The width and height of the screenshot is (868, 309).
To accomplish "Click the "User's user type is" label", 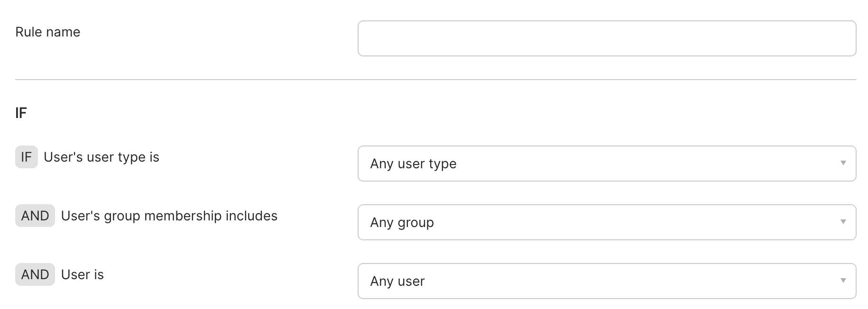I will 102,157.
